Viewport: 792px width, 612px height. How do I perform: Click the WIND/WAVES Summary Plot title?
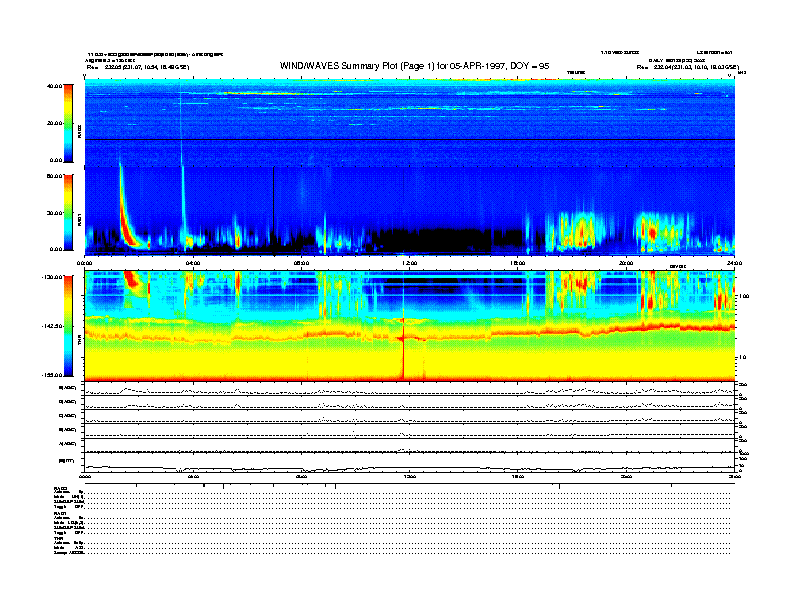(x=415, y=66)
